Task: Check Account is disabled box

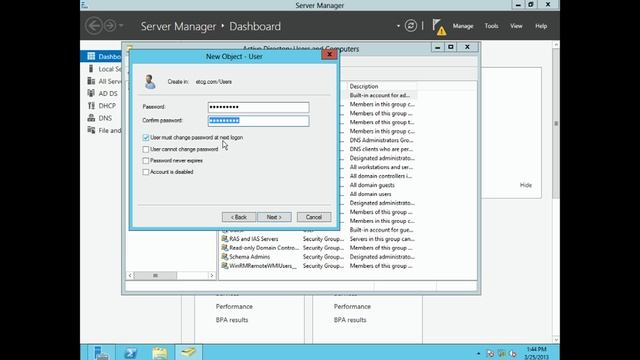Action: (x=146, y=172)
